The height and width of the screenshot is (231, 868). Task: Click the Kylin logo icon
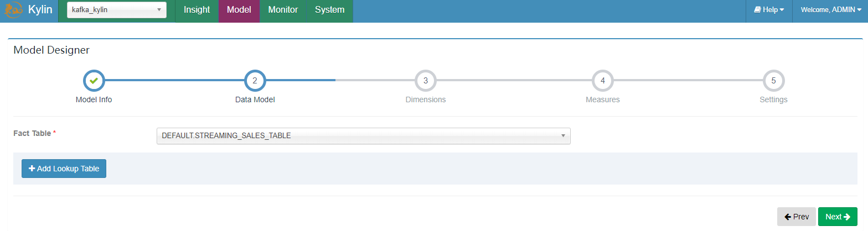[13, 10]
